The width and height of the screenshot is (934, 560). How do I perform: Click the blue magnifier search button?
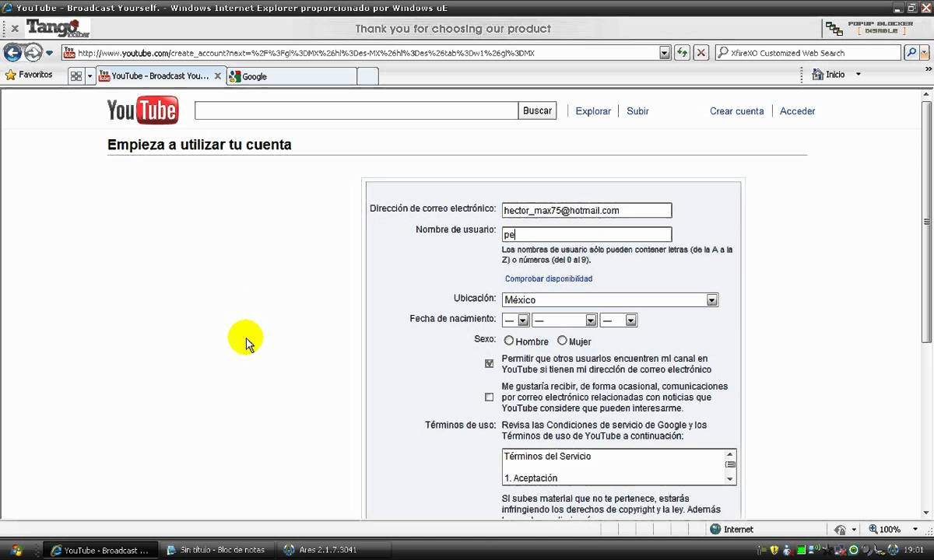[911, 53]
